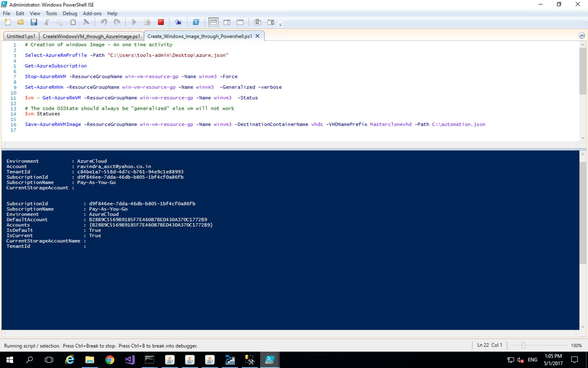The image size is (588, 368).
Task: Switch to the Untitled1.ps1 tab
Action: coord(21,36)
